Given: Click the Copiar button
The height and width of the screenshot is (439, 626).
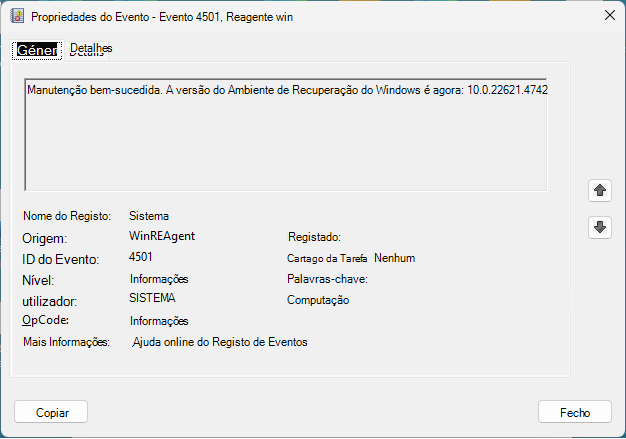Looking at the screenshot, I should point(51,412).
